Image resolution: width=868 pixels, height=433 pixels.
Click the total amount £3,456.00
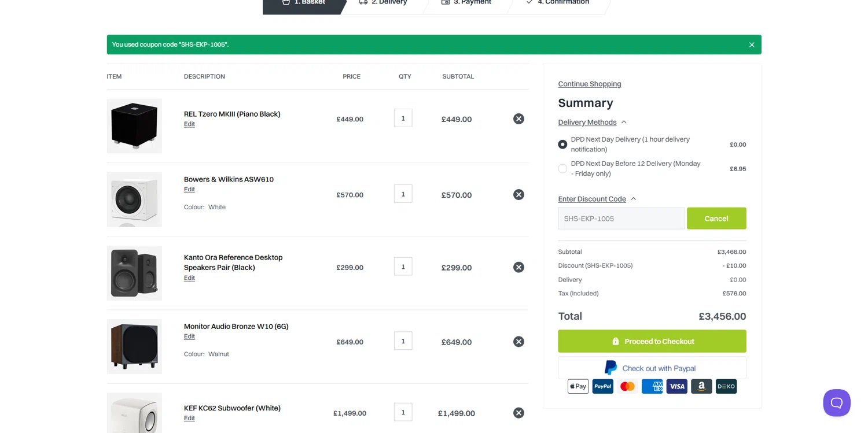pos(722,316)
